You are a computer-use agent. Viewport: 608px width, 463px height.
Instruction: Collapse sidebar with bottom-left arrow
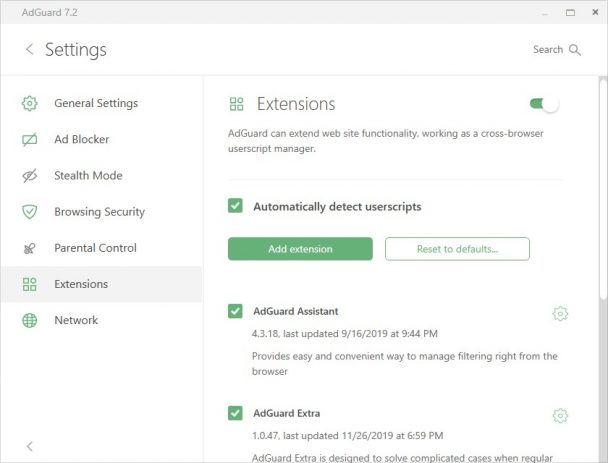(29, 446)
